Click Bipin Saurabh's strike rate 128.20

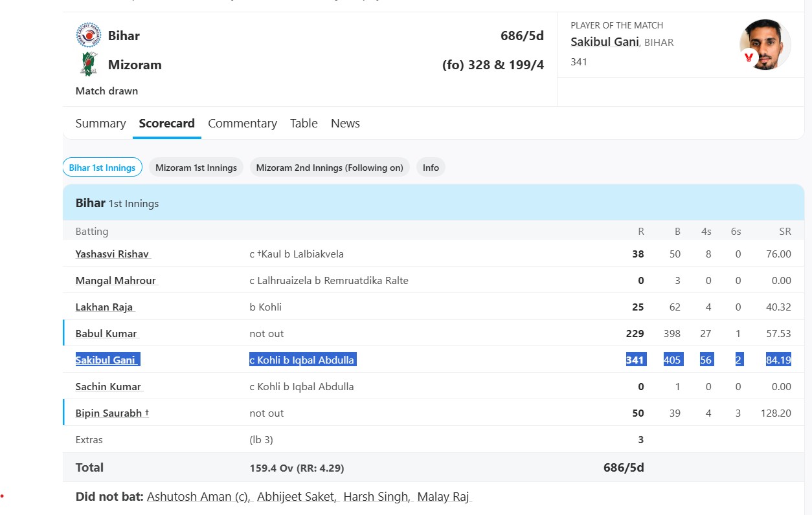pyautogui.click(x=776, y=413)
